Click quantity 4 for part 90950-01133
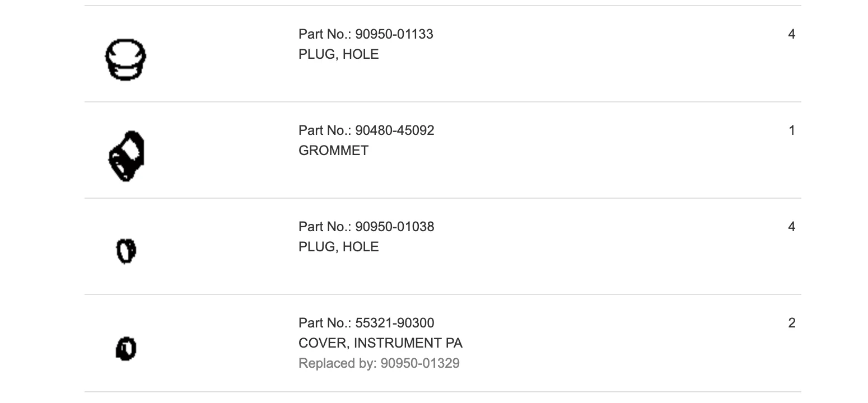Screen dimensions: 868x403 pos(791,34)
